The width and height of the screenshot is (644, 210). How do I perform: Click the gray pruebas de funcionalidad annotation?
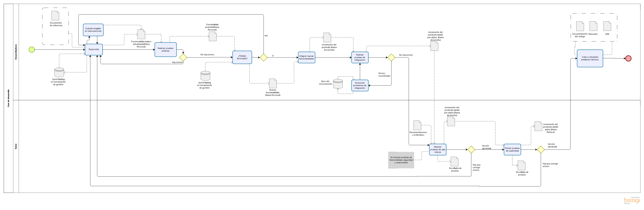click(401, 160)
